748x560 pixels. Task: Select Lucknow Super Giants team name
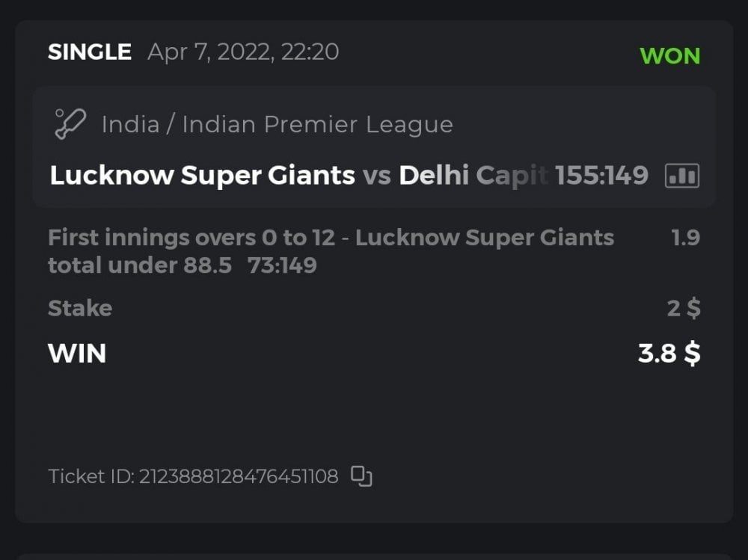[202, 176]
